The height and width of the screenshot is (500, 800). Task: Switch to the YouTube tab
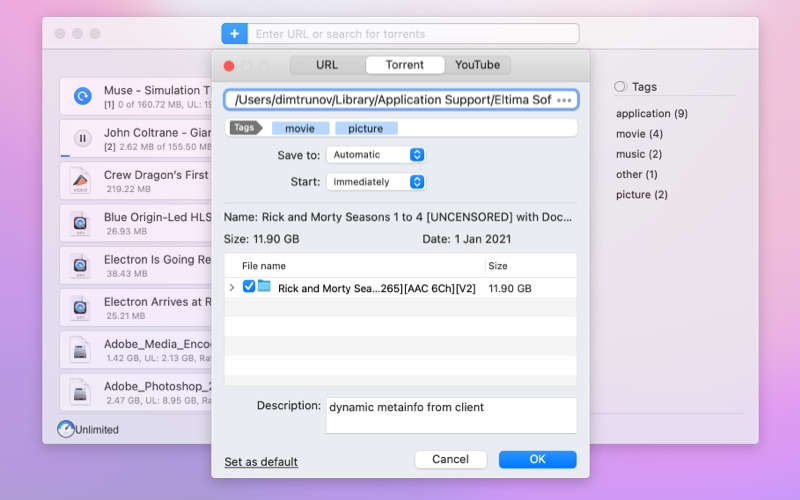point(478,65)
